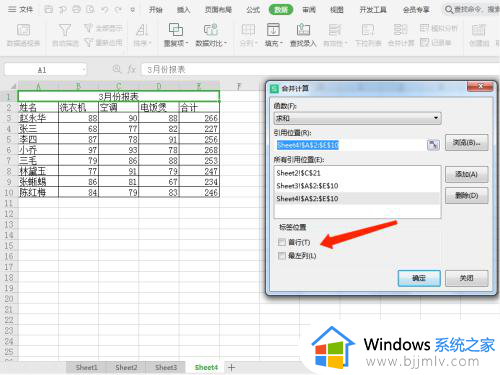
Task: Select Sheet3!$A$2:$E$10 in the reference list
Action: pos(357,186)
